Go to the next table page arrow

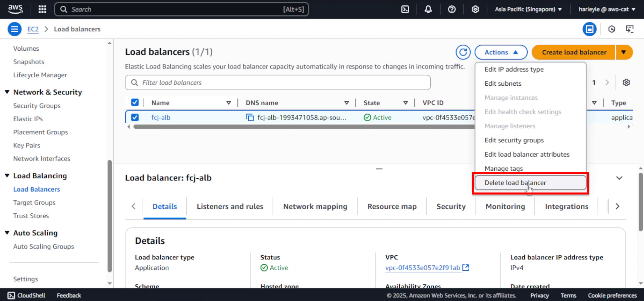(x=607, y=83)
